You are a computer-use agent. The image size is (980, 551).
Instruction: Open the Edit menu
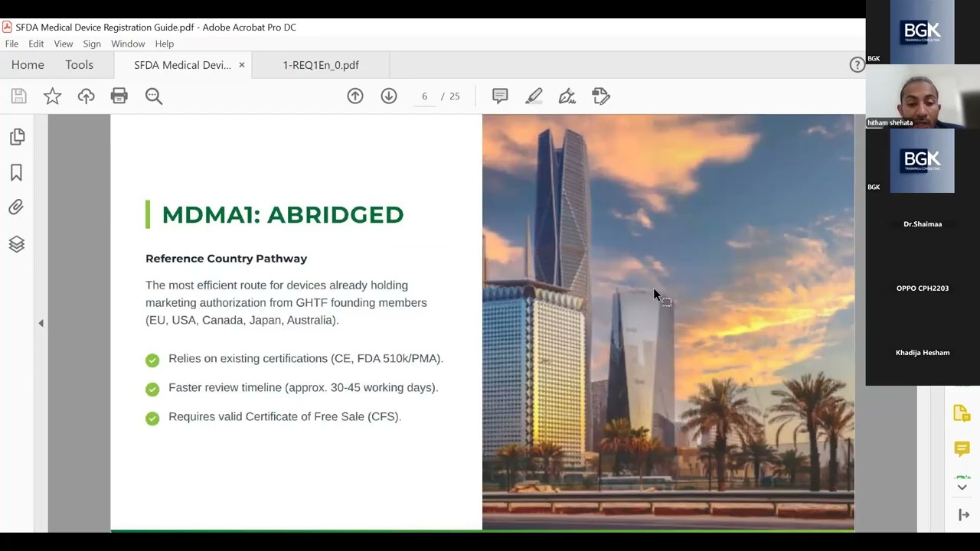point(36,44)
